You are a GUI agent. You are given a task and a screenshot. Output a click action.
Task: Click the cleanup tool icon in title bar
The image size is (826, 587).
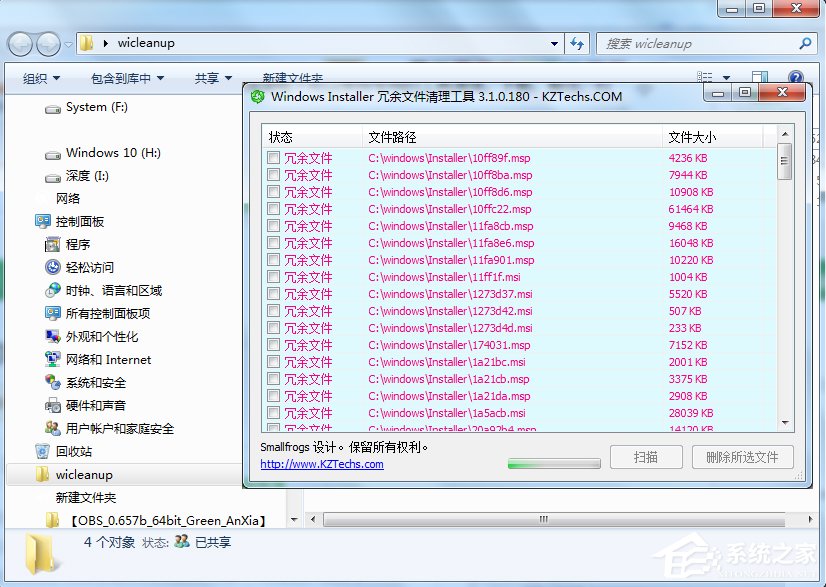(258, 97)
